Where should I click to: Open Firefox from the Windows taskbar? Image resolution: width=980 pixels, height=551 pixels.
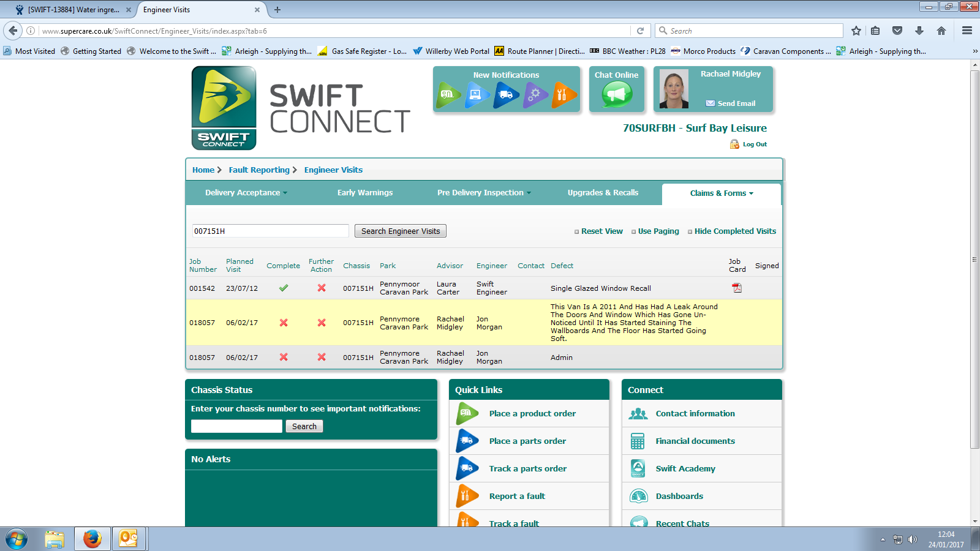pyautogui.click(x=92, y=539)
